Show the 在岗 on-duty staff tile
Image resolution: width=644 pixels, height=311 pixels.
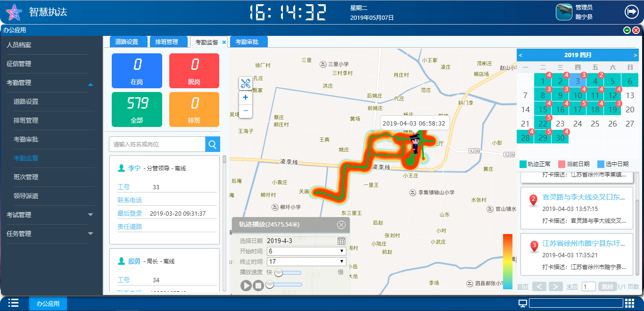point(137,71)
